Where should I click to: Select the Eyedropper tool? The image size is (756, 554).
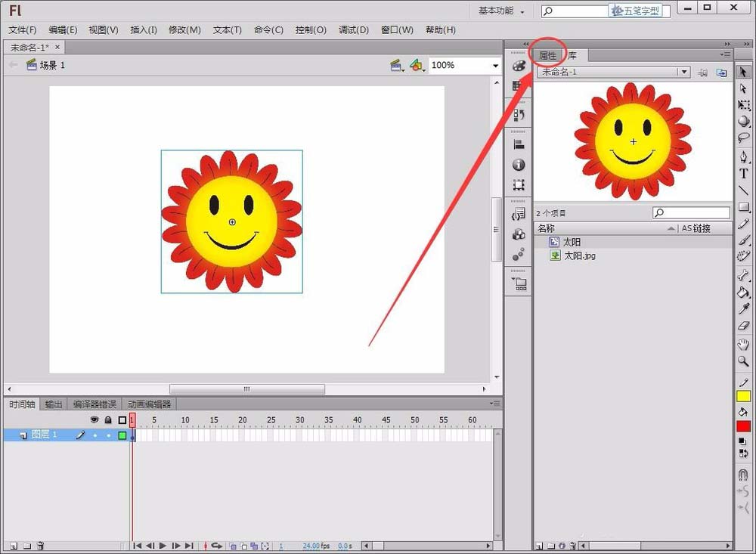[743, 308]
